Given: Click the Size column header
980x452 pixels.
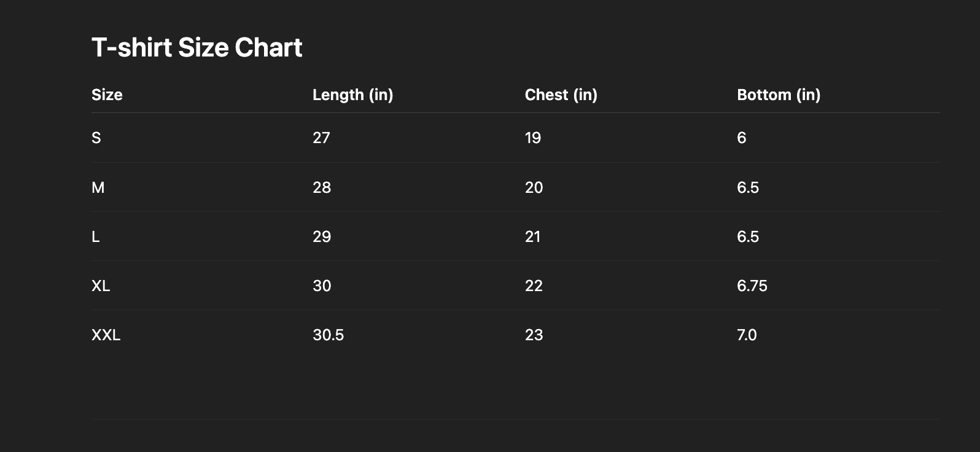Looking at the screenshot, I should pyautogui.click(x=107, y=95).
